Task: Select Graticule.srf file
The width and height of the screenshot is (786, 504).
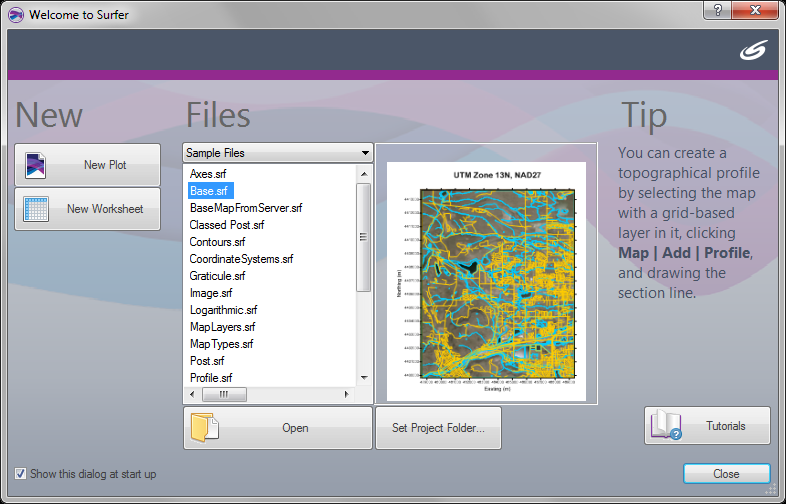Action: tap(217, 276)
